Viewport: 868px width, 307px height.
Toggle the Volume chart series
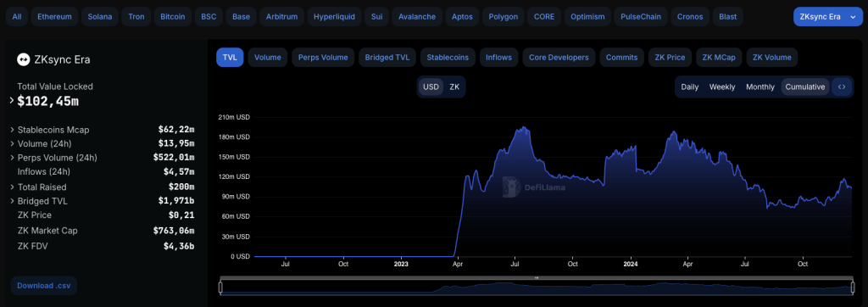pyautogui.click(x=268, y=57)
